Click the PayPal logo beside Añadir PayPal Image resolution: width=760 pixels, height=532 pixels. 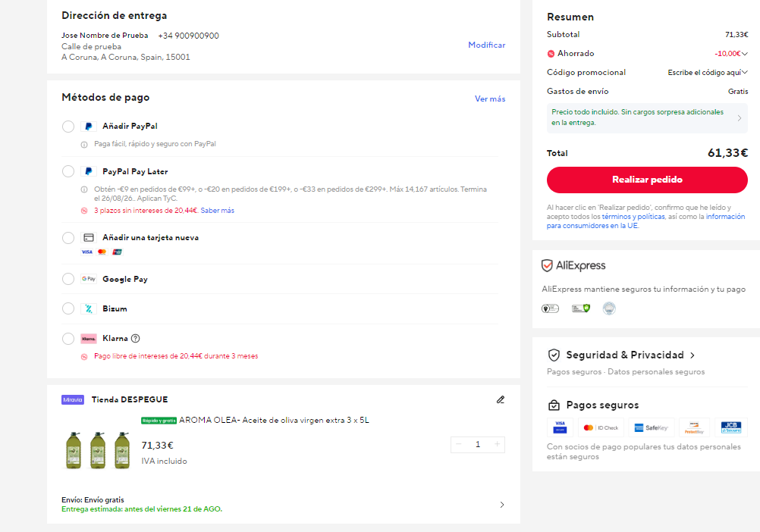pyautogui.click(x=88, y=127)
